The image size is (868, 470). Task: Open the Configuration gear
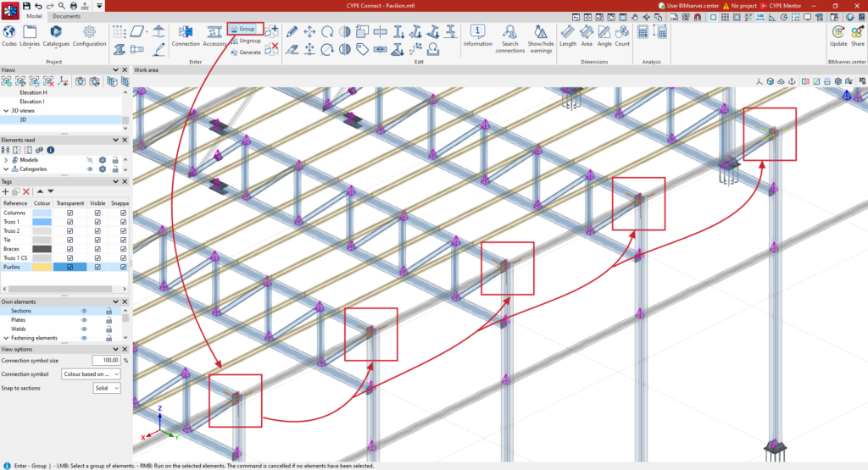coord(89,36)
